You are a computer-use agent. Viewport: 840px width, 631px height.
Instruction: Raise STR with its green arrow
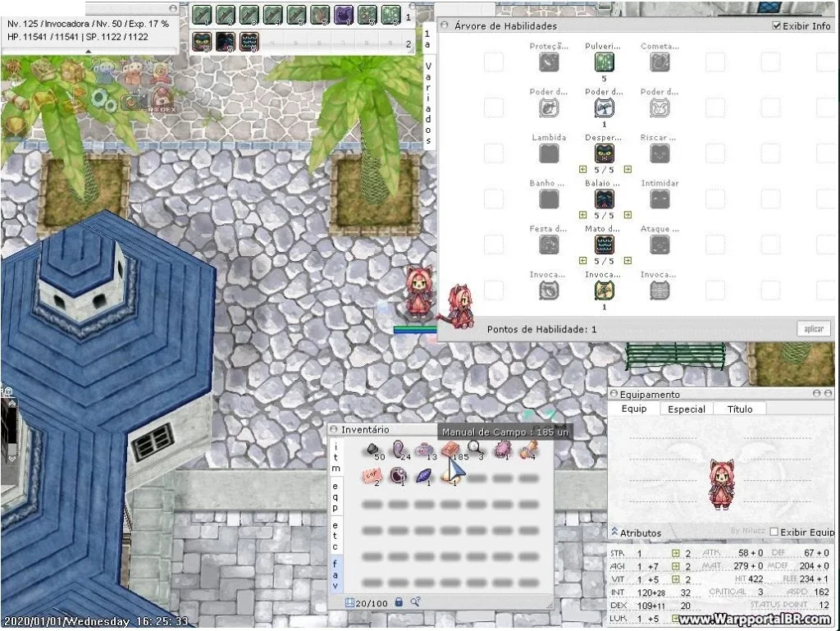coord(675,553)
